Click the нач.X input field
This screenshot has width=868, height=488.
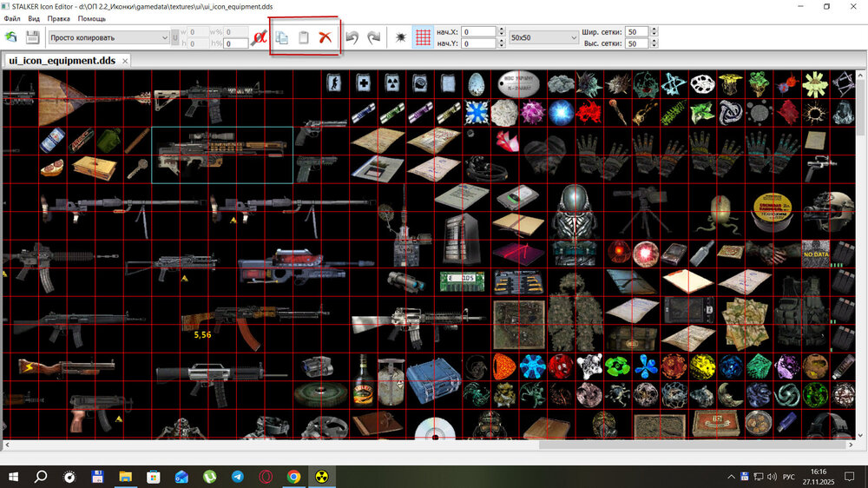[478, 32]
